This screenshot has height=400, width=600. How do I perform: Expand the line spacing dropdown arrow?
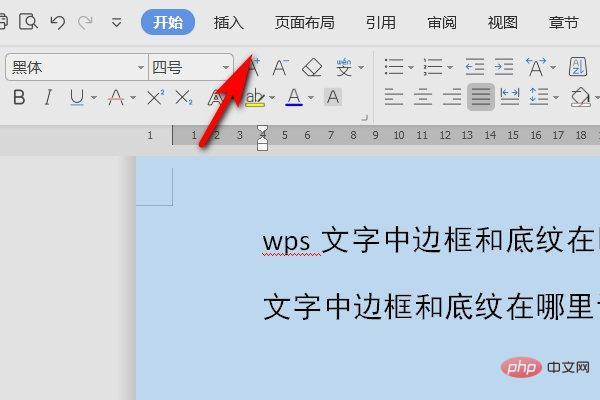point(556,98)
